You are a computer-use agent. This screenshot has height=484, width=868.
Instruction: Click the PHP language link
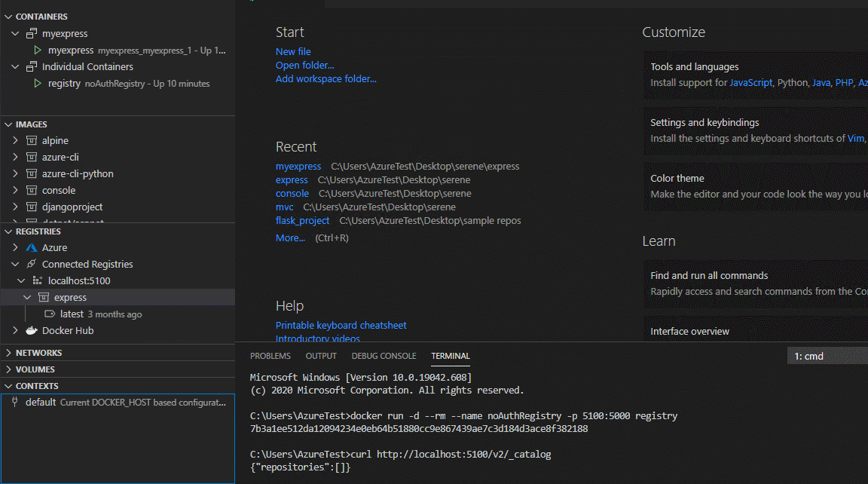pos(844,82)
